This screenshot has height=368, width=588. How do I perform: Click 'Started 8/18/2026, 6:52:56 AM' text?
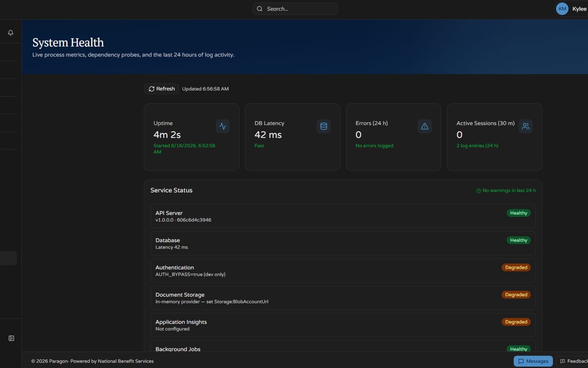click(x=184, y=149)
